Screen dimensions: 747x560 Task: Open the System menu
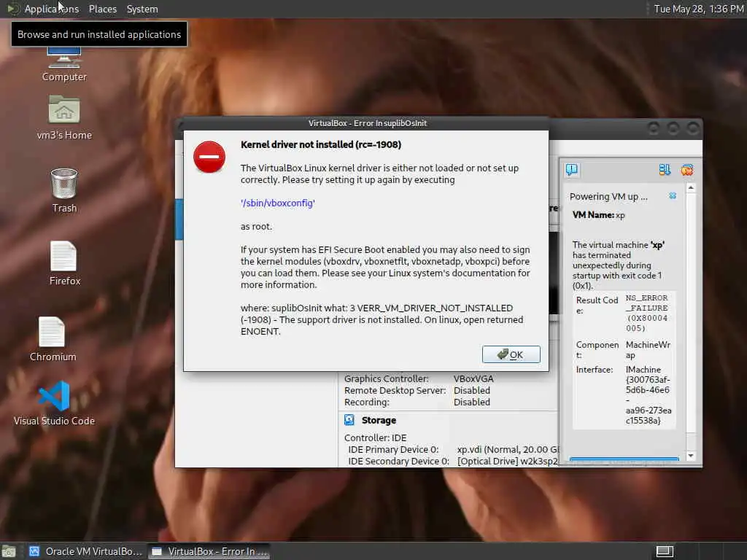point(142,9)
